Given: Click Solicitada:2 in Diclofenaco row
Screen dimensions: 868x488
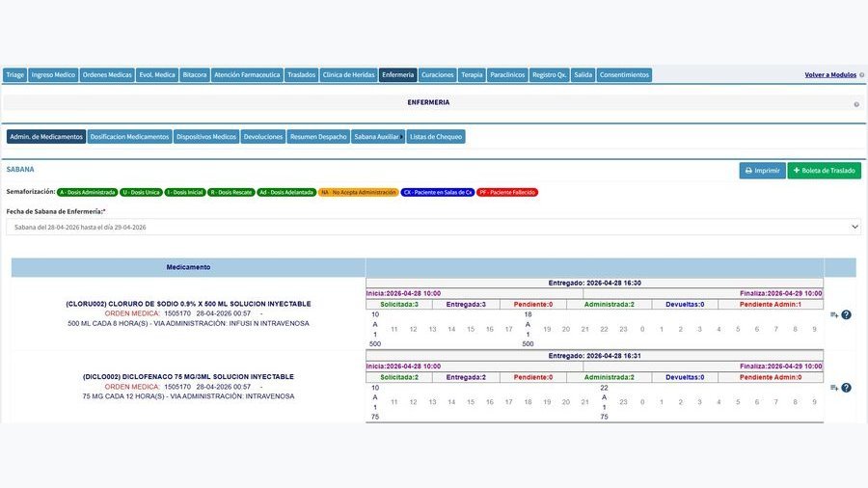Looking at the screenshot, I should tap(399, 377).
